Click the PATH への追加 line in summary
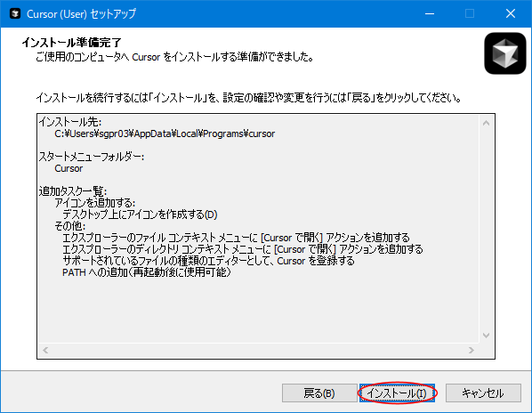Viewport: 532px width, 413px height. pos(147,272)
